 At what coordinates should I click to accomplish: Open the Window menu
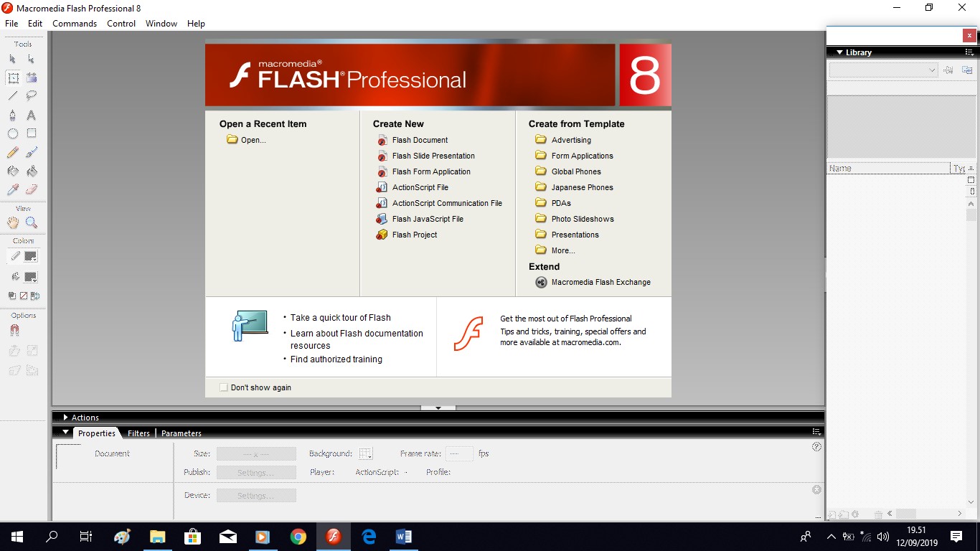coord(161,24)
